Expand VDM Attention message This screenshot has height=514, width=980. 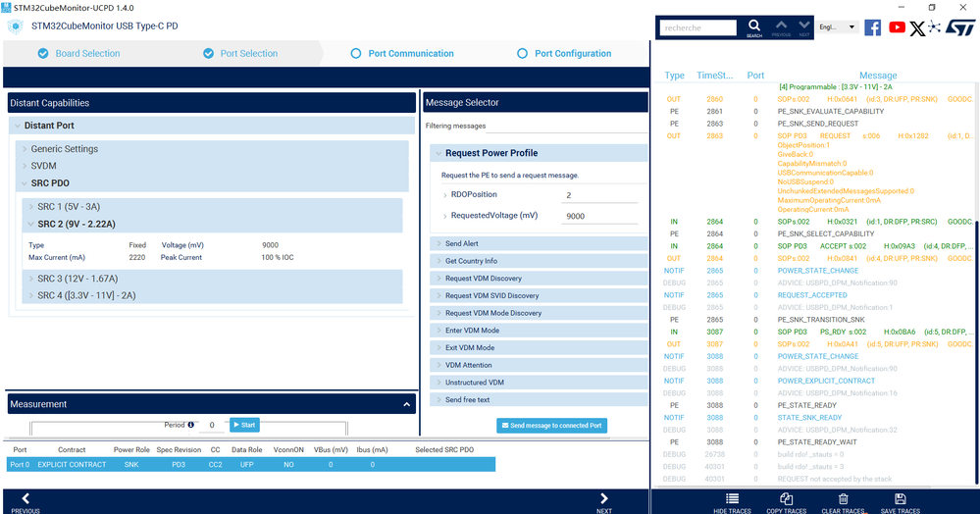coord(438,365)
